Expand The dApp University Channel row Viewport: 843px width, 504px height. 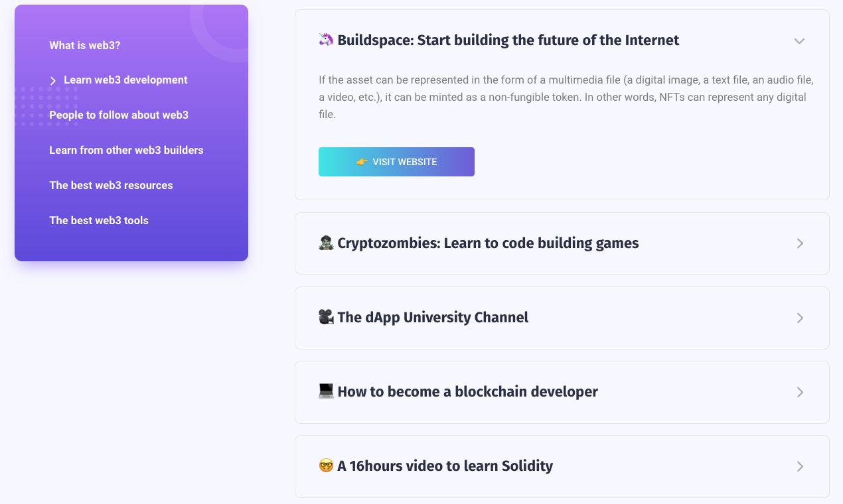(x=799, y=318)
